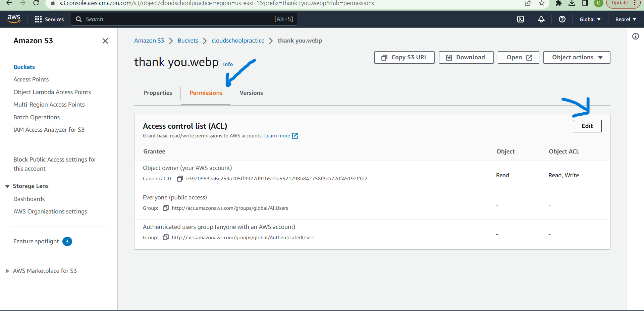Copy the AllUsers group URL icon
Viewport: 644px width, 311px height.
point(166,208)
